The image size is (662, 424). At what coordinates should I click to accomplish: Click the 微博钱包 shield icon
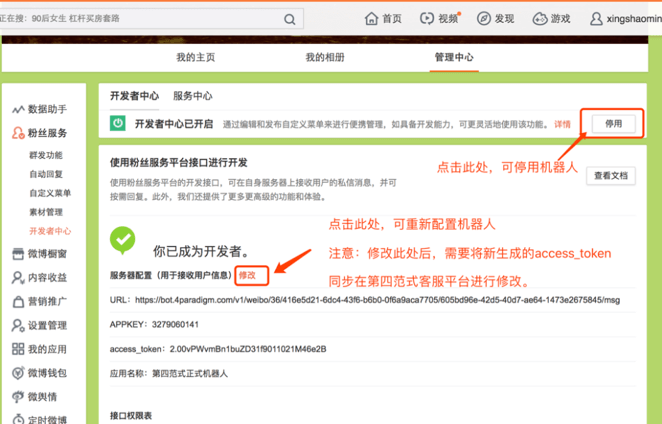click(x=18, y=373)
